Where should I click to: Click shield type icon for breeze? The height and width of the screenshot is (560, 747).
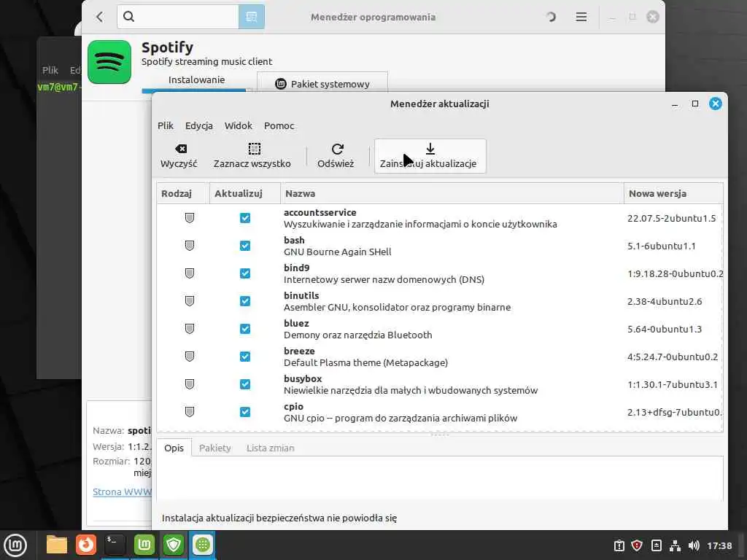click(190, 356)
